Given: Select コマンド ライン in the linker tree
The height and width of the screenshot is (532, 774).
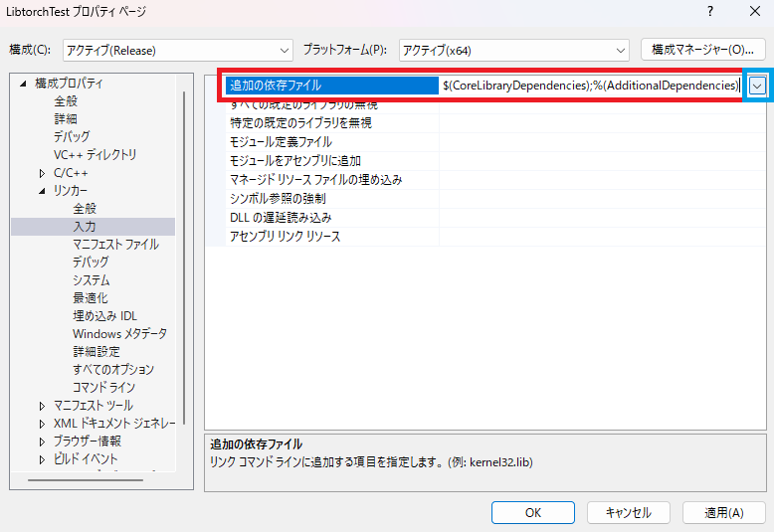Looking at the screenshot, I should click(x=103, y=388).
